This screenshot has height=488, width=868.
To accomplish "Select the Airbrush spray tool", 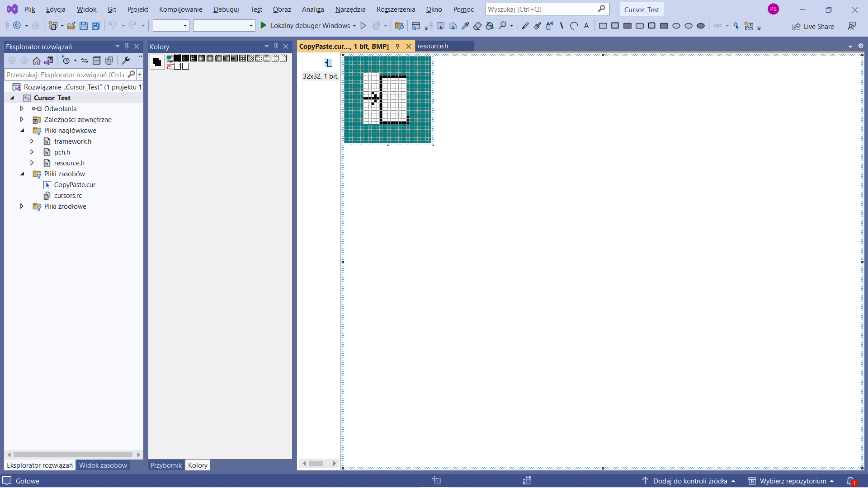I will pyautogui.click(x=549, y=26).
